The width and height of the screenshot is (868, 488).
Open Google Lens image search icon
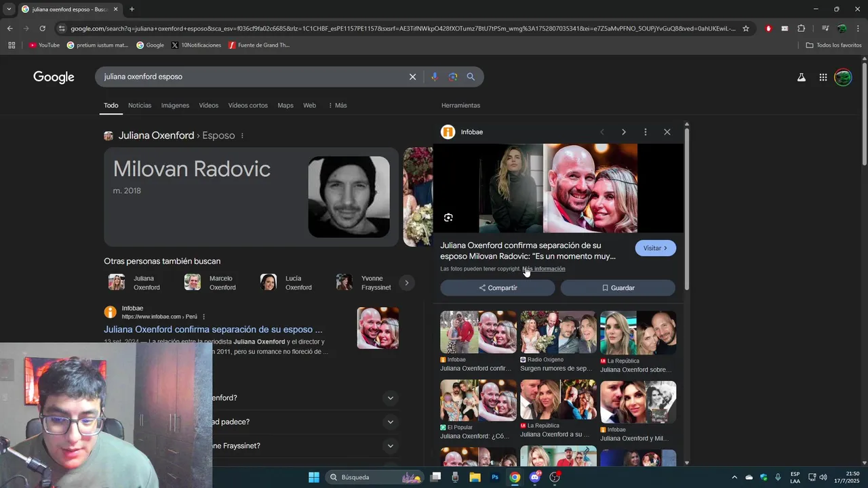pyautogui.click(x=453, y=77)
